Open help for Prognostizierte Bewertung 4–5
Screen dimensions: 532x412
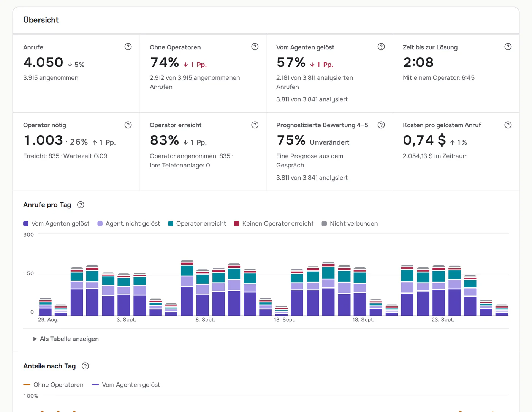(381, 125)
